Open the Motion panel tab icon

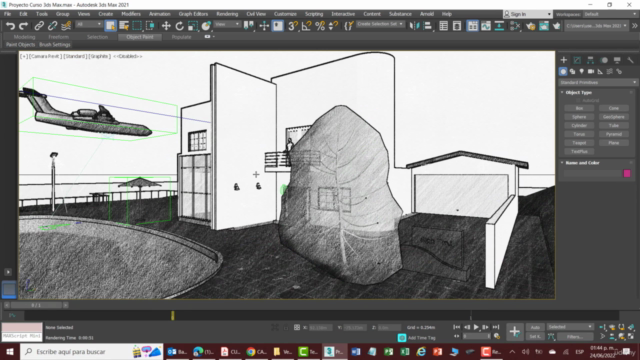coord(604,60)
